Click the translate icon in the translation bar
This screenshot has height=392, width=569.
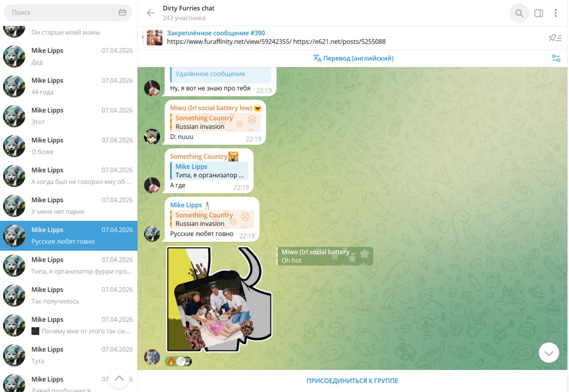coord(317,58)
